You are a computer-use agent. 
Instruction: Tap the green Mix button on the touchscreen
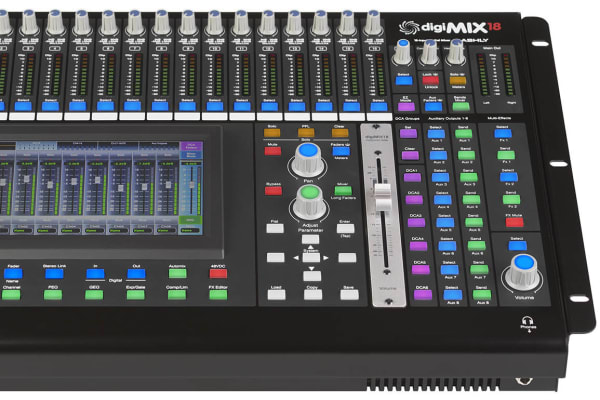click(x=189, y=221)
